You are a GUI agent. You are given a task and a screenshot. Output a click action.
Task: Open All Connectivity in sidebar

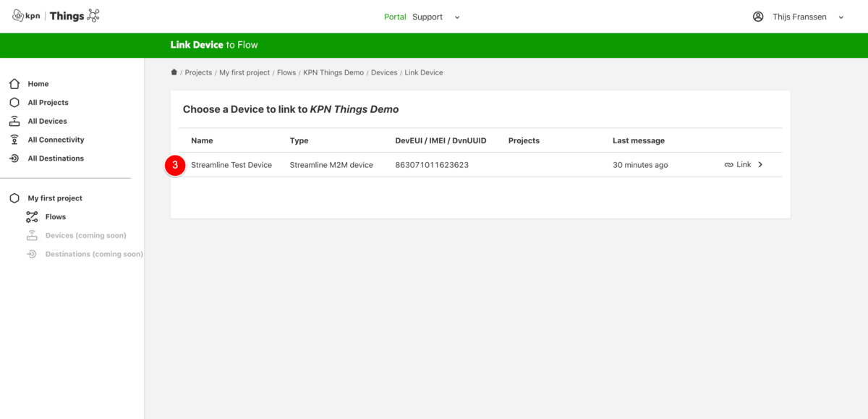click(x=56, y=140)
